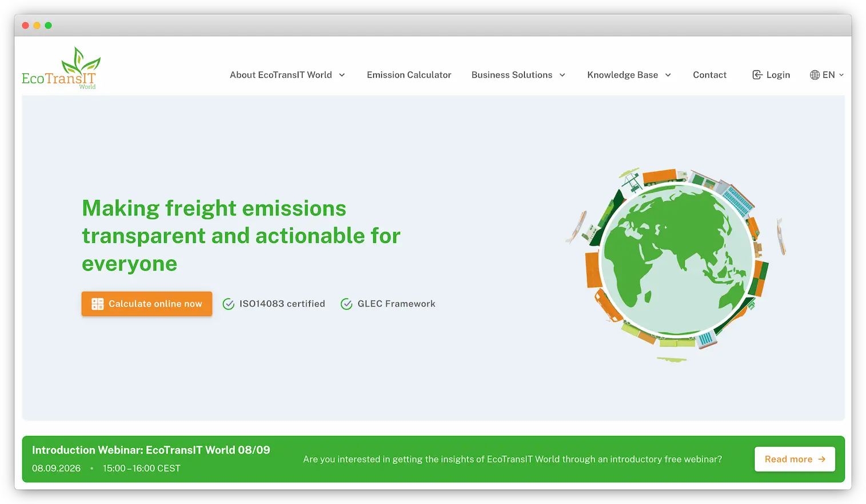The image size is (866, 504).
Task: Click the EcoTransIT World logo
Action: (61, 68)
